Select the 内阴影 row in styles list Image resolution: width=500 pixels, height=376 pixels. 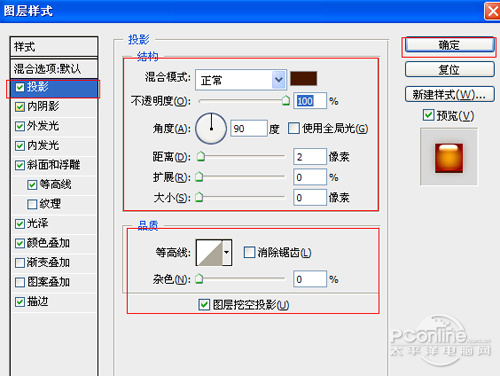pyautogui.click(x=54, y=107)
